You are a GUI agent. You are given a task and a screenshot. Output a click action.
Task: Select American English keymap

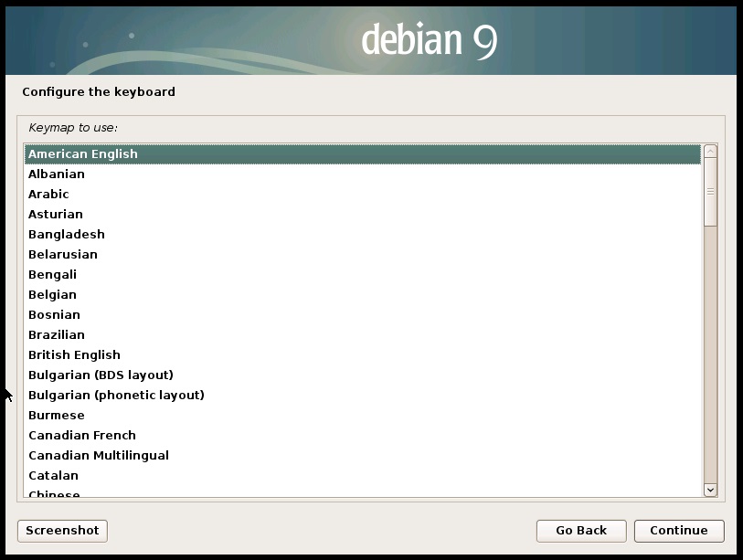point(83,154)
